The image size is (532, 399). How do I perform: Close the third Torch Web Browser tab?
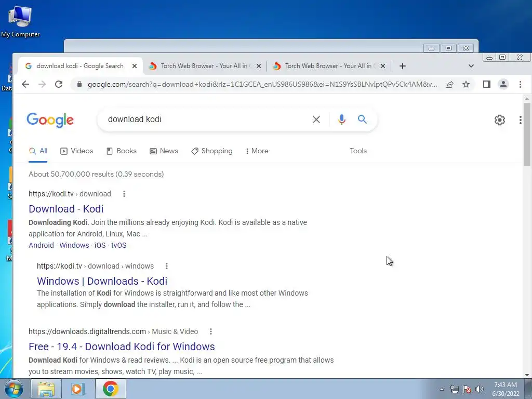383,66
